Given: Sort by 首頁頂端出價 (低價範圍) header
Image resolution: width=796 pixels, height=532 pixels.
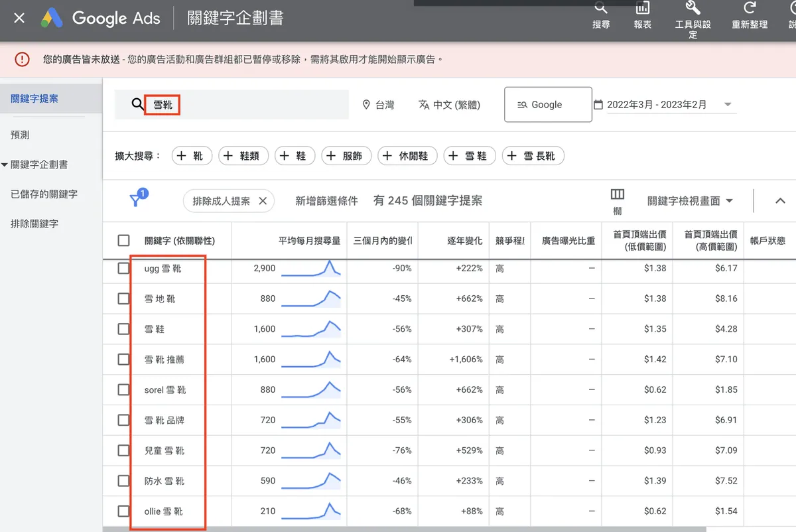Looking at the screenshot, I should pos(639,240).
